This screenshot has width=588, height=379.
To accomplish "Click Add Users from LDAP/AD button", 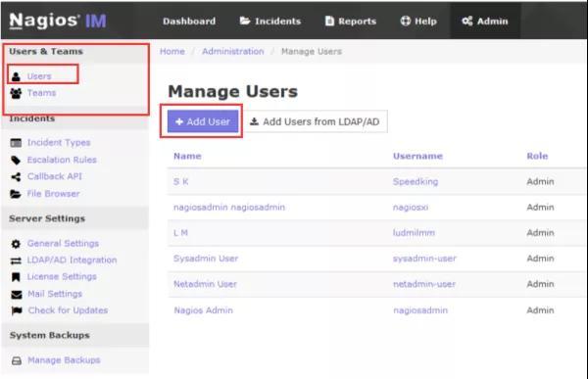I will click(316, 121).
